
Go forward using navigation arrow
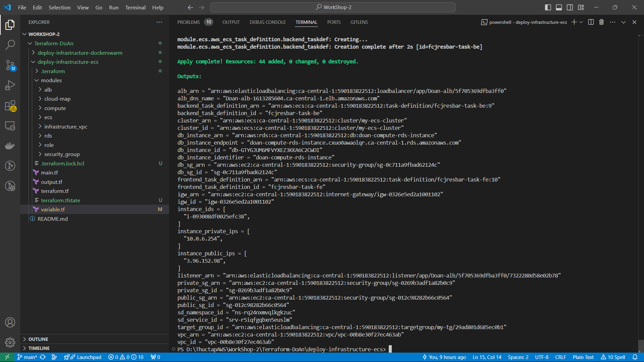201,7
